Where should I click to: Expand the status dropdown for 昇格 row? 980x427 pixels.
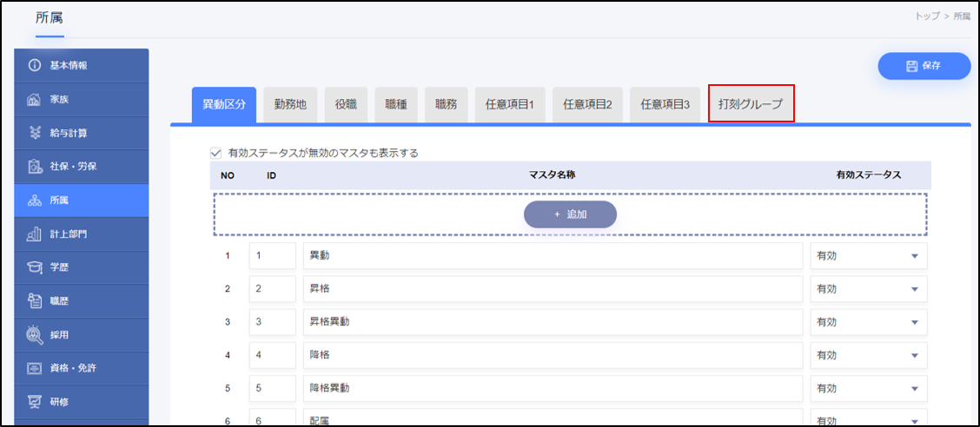point(869,289)
